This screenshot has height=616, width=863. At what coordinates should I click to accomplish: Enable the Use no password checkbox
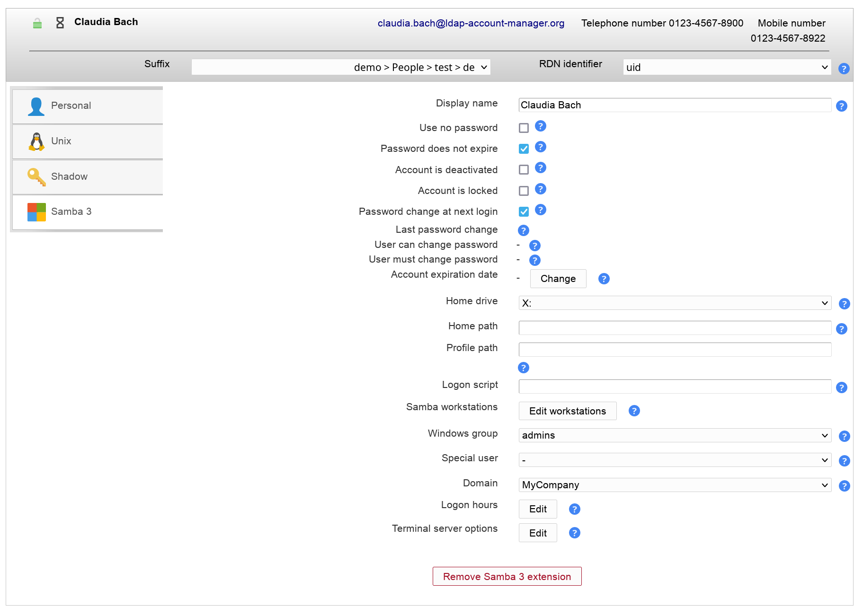point(524,128)
